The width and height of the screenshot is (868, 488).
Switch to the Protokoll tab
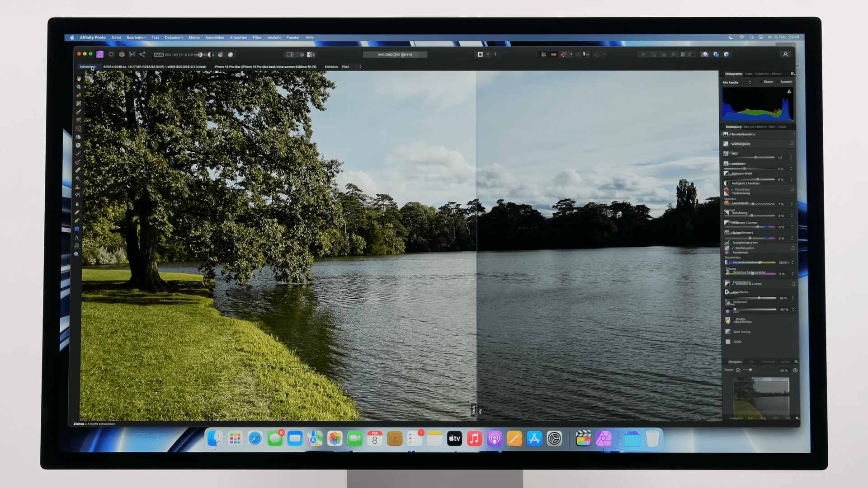(x=768, y=362)
